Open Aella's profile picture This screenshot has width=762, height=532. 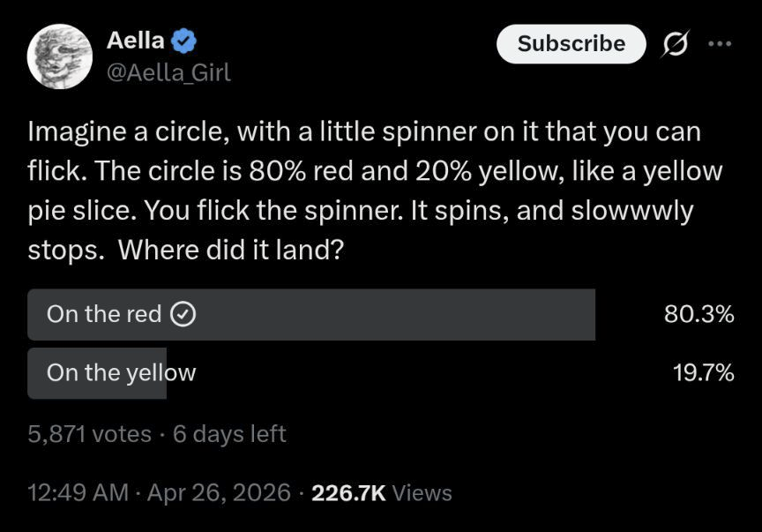(x=60, y=56)
